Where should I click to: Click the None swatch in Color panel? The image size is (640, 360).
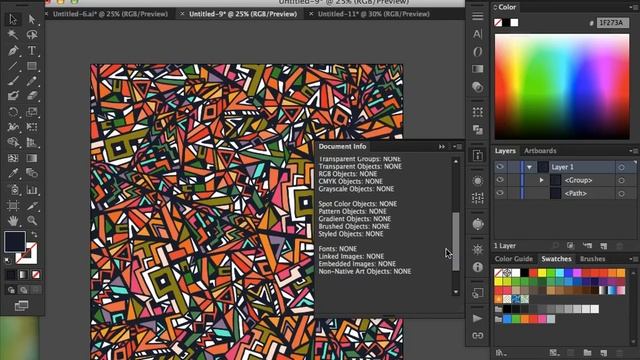pyautogui.click(x=498, y=22)
